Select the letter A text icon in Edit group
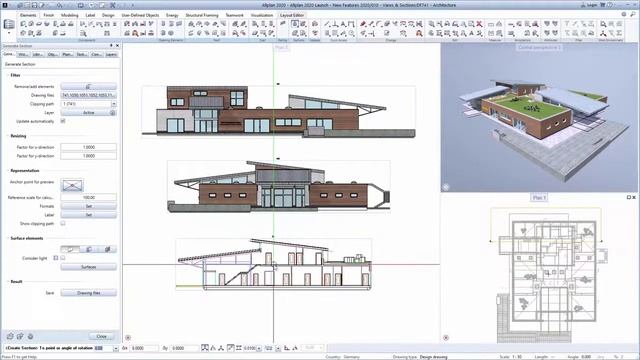 click(x=471, y=33)
